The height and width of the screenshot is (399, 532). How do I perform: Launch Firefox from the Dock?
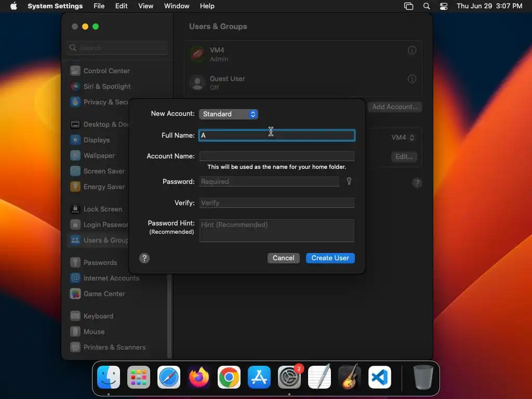pos(199,377)
